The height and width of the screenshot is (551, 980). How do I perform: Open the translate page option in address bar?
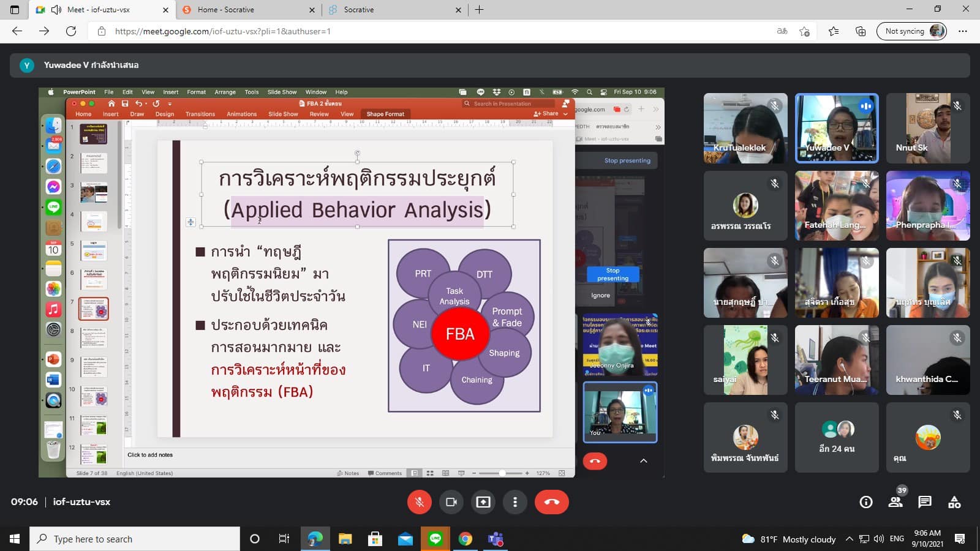(782, 31)
